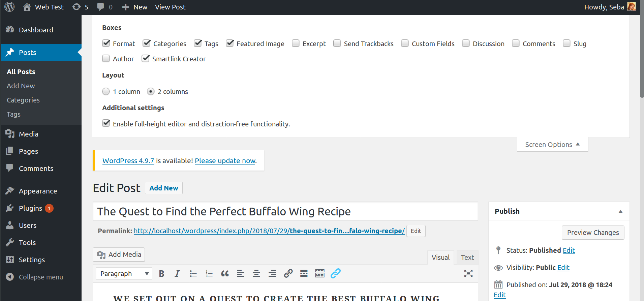Enable the Custom Fields box

pyautogui.click(x=405, y=43)
